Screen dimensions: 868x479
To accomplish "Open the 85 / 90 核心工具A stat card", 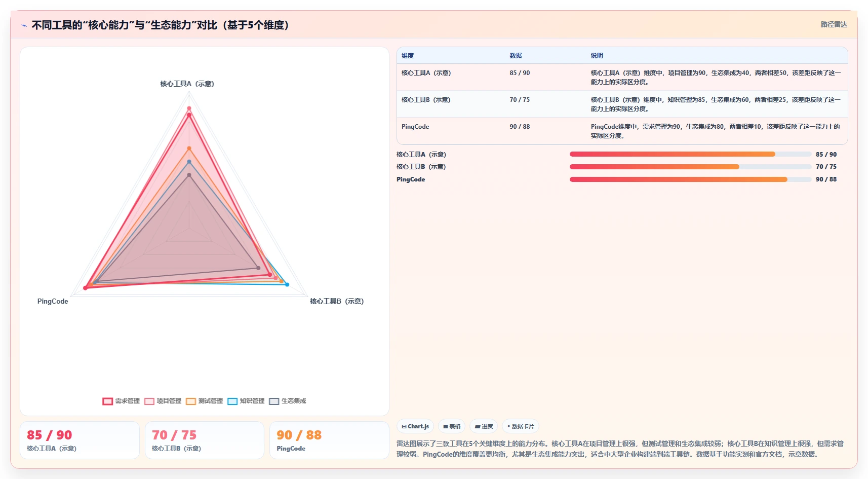I will coord(80,440).
